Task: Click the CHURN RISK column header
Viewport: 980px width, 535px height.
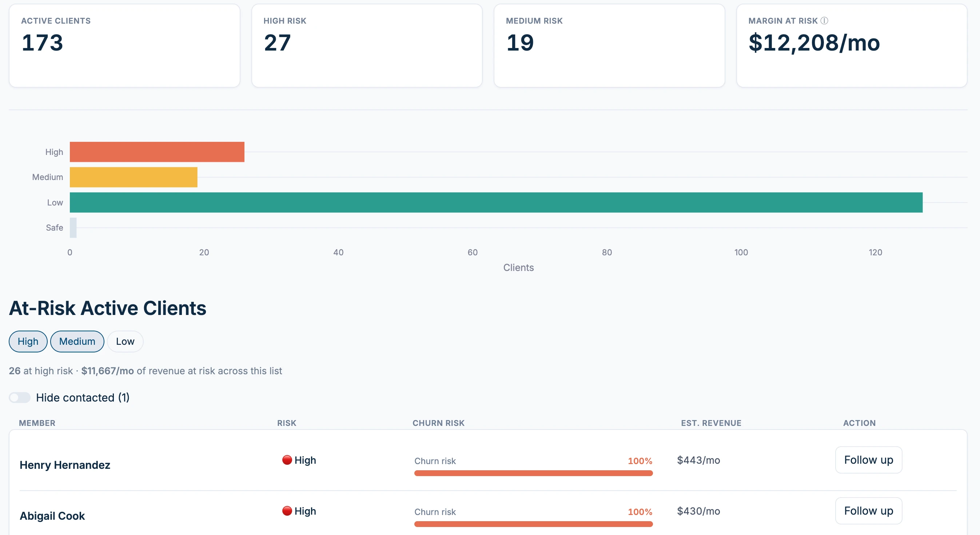Action: (438, 423)
